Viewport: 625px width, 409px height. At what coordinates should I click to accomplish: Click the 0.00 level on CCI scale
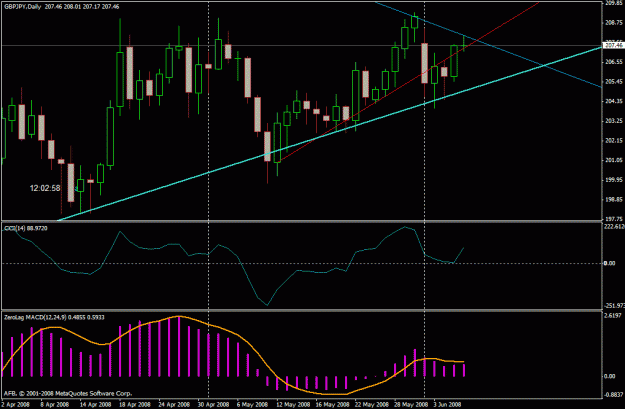click(x=609, y=263)
